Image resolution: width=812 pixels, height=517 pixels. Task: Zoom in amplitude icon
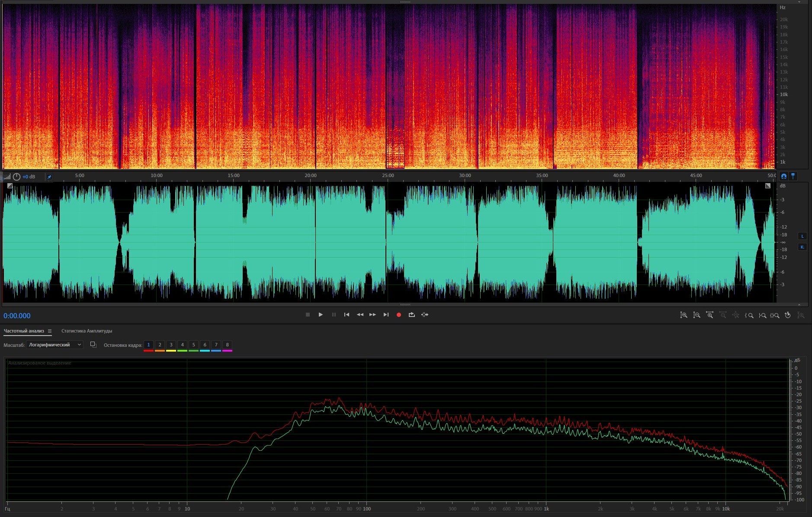(684, 315)
